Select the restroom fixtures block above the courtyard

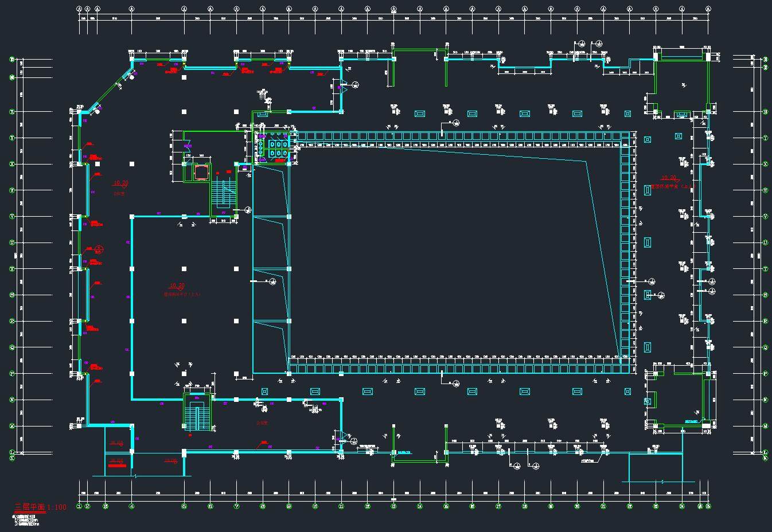pos(274,148)
